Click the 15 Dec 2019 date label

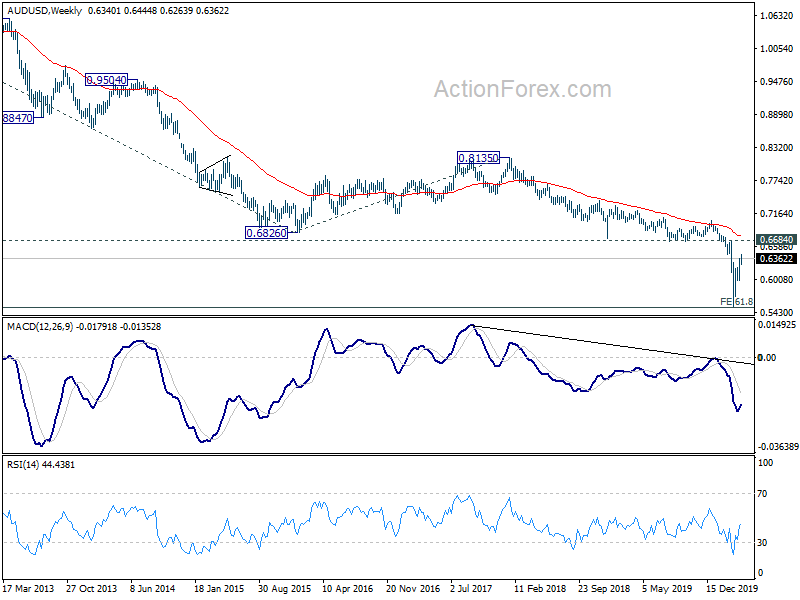tap(732, 588)
